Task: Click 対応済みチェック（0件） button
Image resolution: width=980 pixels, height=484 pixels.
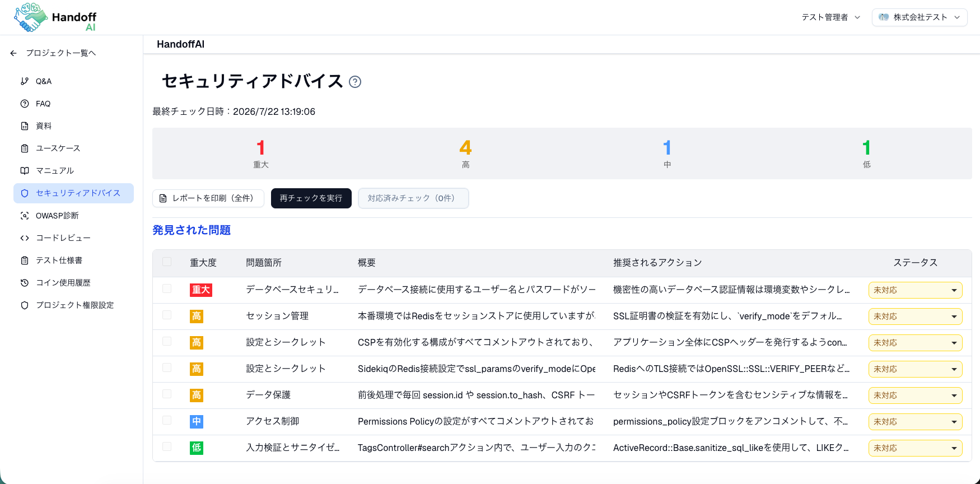Action: (x=413, y=198)
